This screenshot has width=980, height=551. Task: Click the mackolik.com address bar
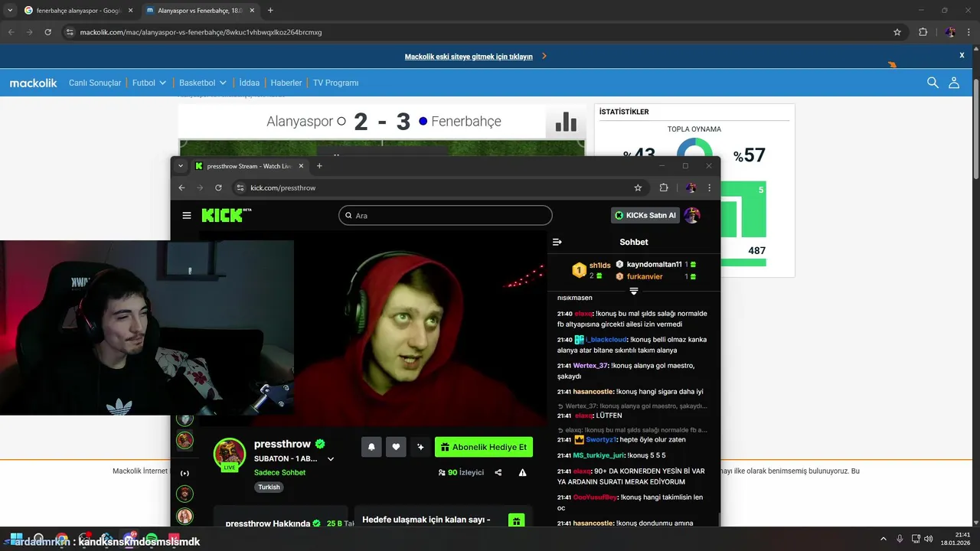click(x=482, y=32)
